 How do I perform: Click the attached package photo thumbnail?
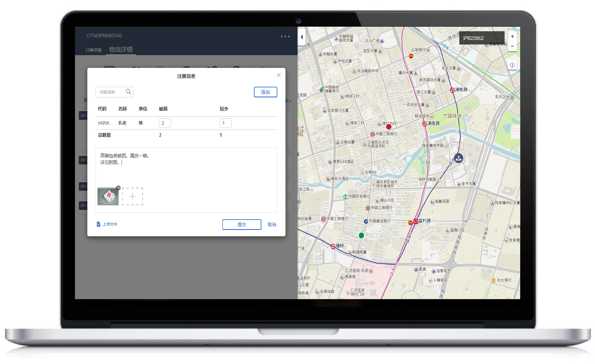click(108, 197)
